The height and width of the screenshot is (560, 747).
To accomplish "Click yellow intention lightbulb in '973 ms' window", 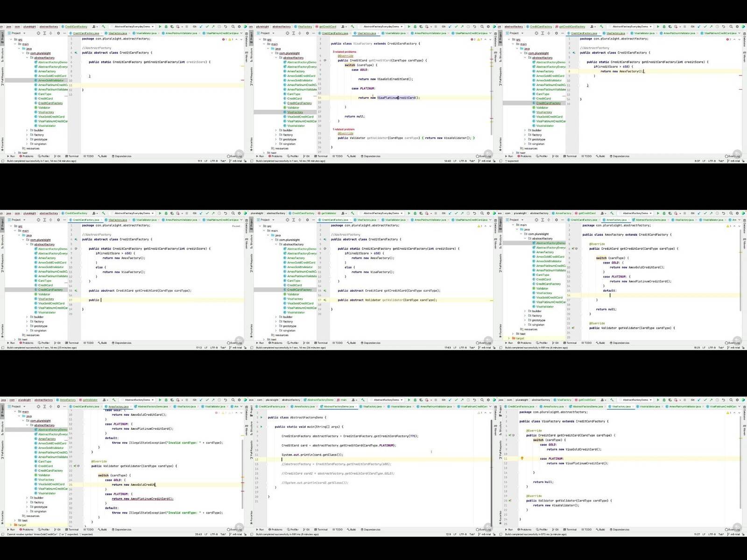I will point(522,458).
